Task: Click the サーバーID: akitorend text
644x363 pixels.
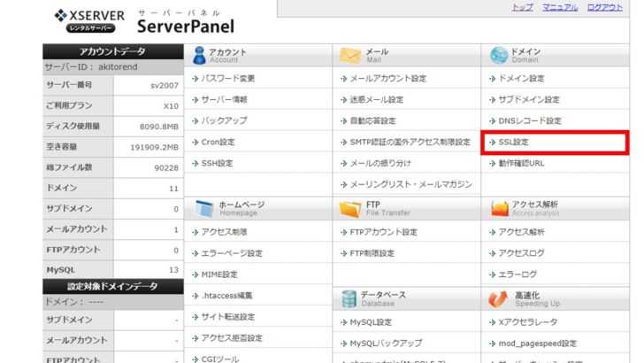Action: tap(91, 66)
